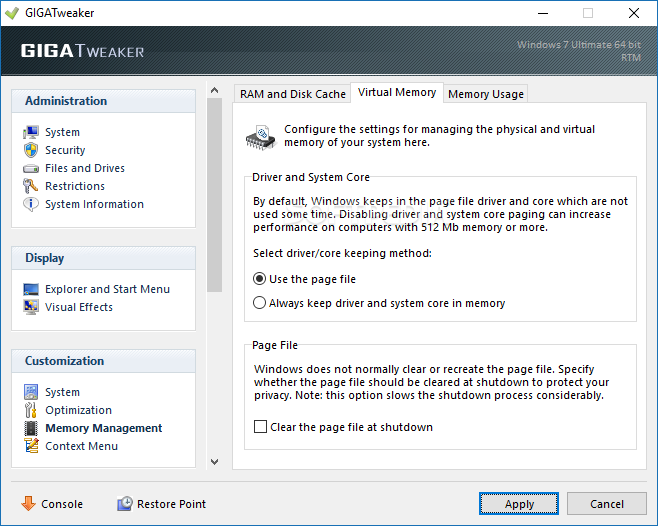This screenshot has height=526, width=658.
Task: Select Always keep driver and core in memory
Action: (379, 303)
